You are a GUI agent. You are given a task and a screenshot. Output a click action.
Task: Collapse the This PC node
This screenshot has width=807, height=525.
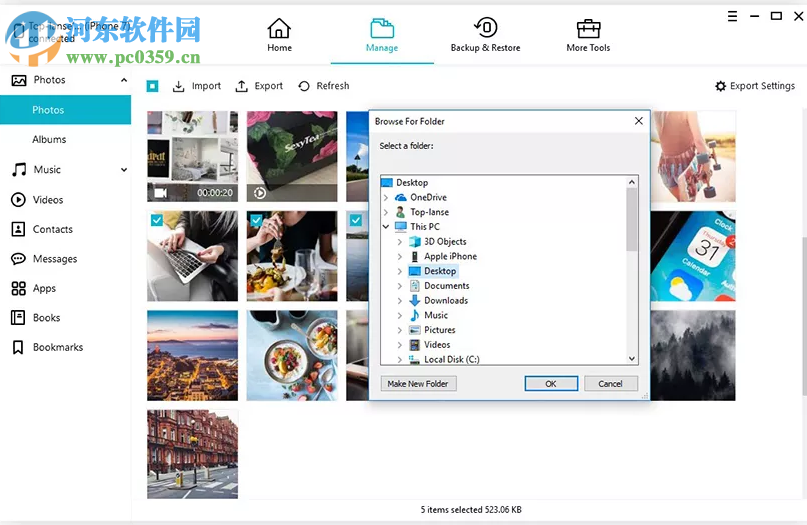click(385, 226)
